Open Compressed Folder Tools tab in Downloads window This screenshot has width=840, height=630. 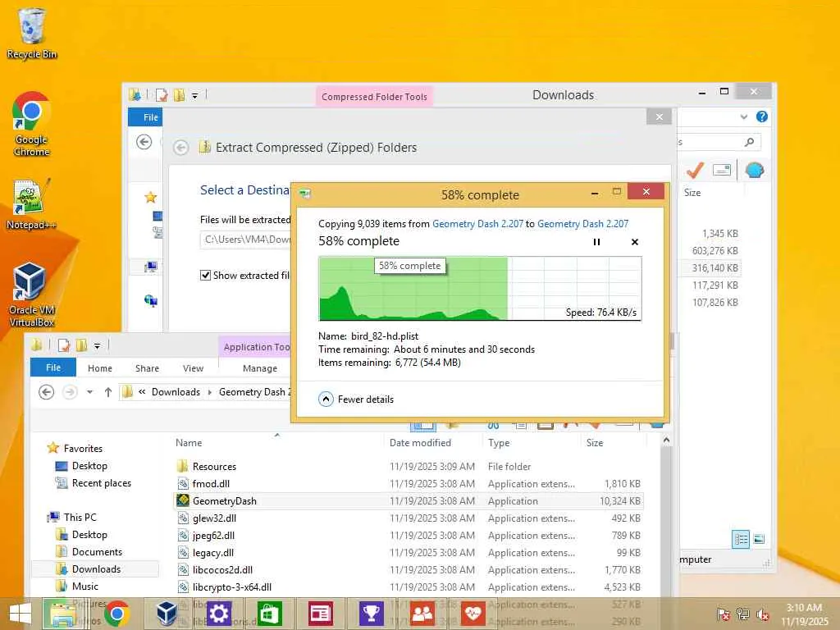pos(374,97)
